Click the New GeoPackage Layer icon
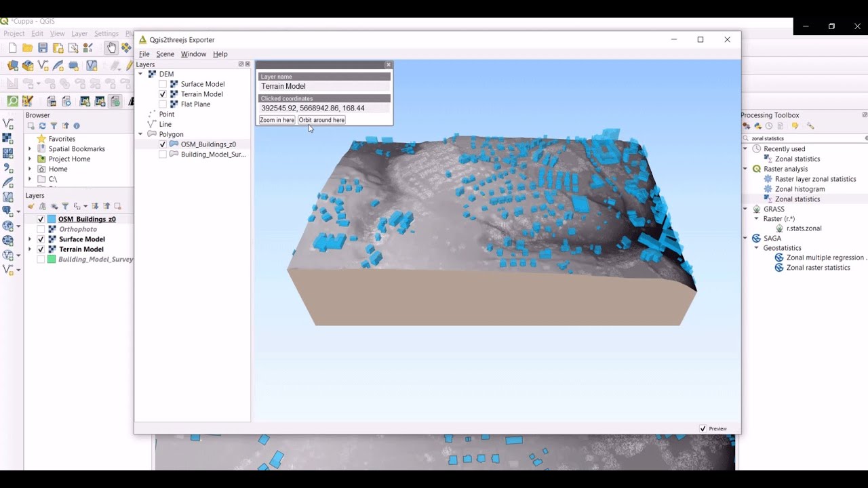 28,66
